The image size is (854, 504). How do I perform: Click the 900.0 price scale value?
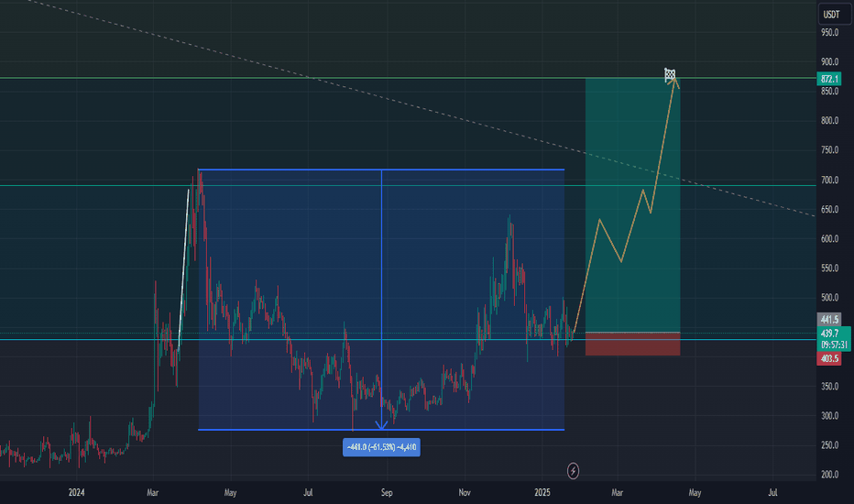830,62
